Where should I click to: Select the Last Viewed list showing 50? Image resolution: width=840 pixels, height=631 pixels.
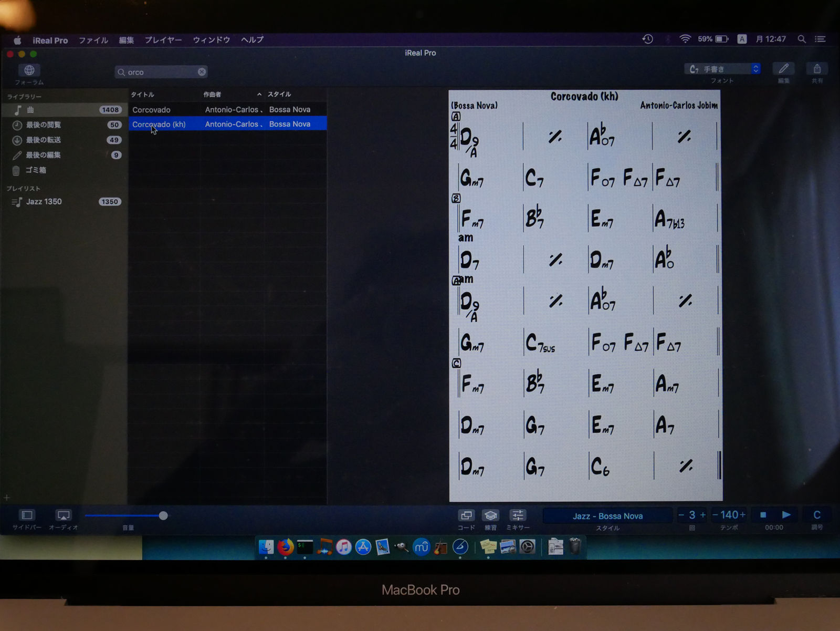[x=64, y=125]
